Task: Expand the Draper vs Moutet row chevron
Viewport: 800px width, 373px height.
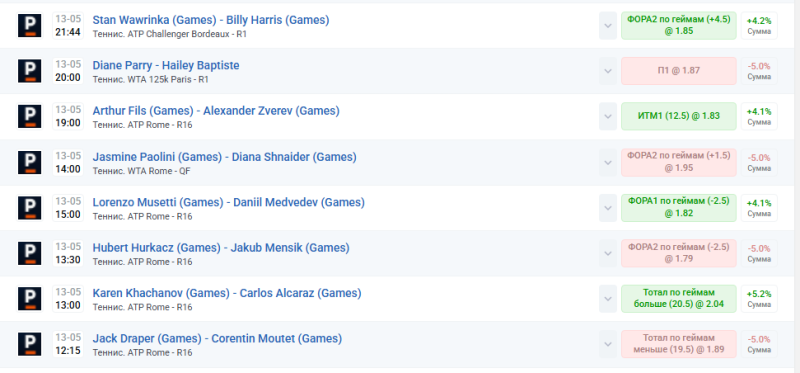Action: pyautogui.click(x=608, y=344)
